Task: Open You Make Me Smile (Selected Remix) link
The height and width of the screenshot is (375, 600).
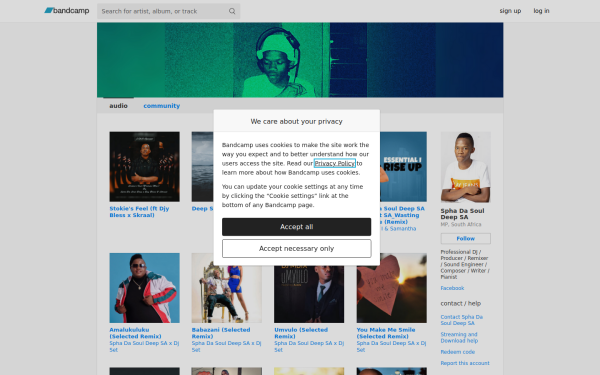Action: point(386,333)
